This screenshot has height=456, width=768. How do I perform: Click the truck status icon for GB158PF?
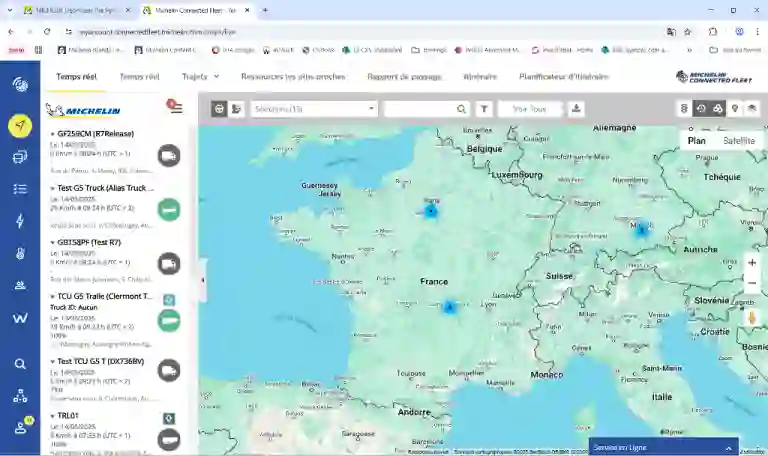click(169, 264)
